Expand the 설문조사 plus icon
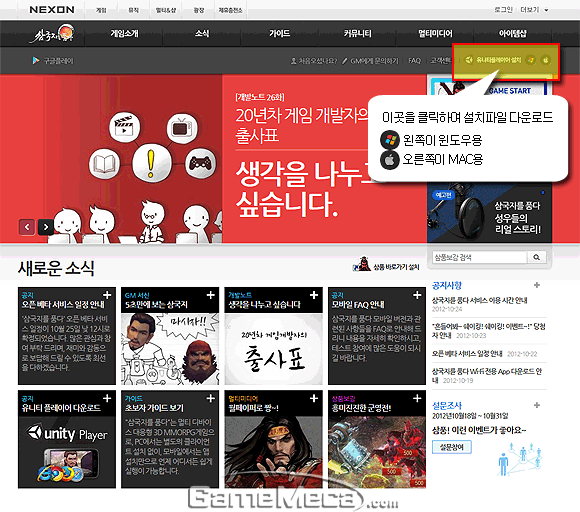The height and width of the screenshot is (512, 580). click(x=537, y=405)
